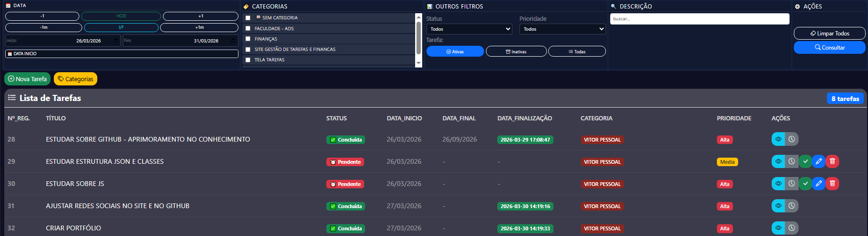This screenshot has height=236, width=868.
Task: Open the Início date picker calendar
Action: pyautogui.click(x=116, y=41)
